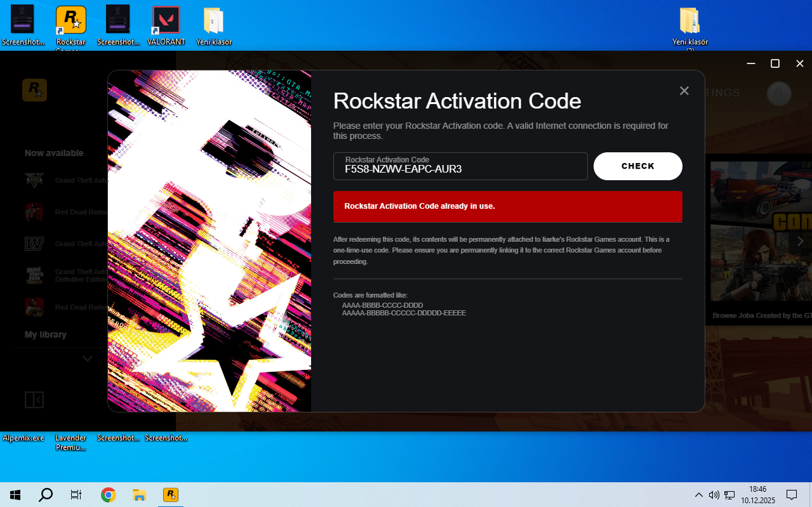Open Task View on the taskbar

tap(76, 495)
